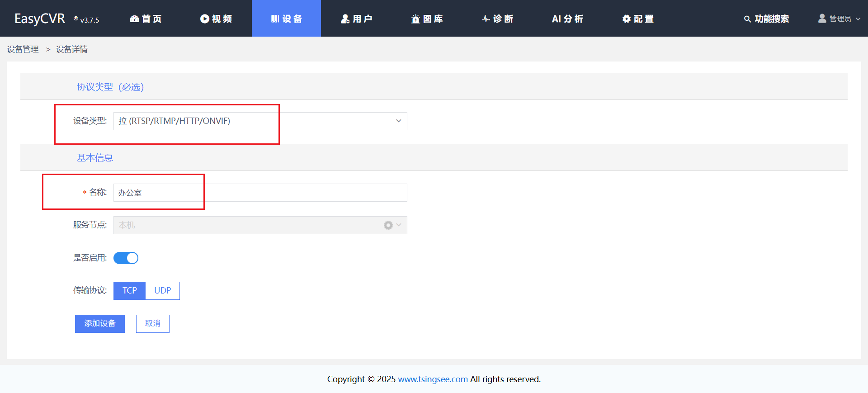This screenshot has width=868, height=393.
Task: Click the 取消 button
Action: click(153, 324)
